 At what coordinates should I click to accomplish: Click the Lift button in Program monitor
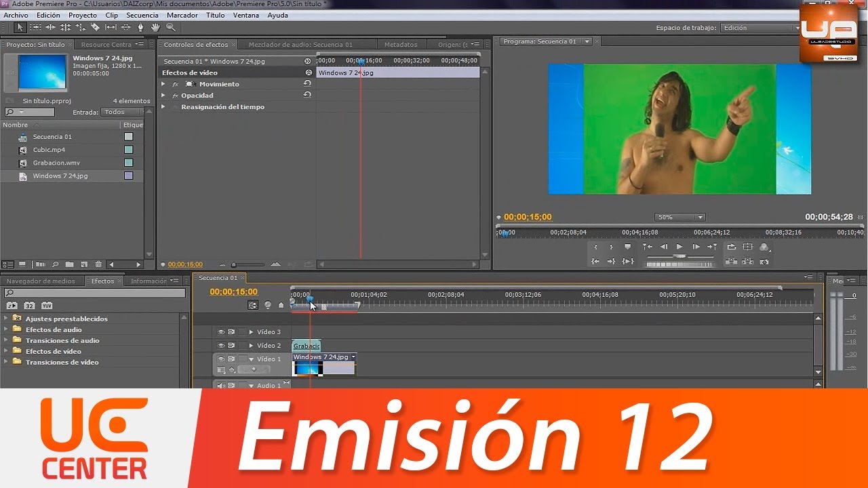click(x=731, y=262)
